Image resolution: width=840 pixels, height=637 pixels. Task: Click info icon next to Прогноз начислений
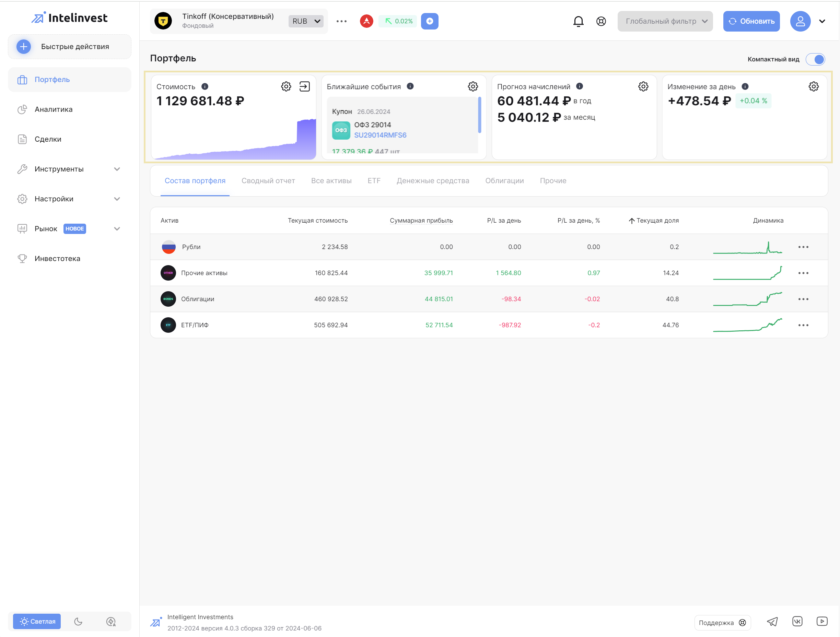pyautogui.click(x=579, y=86)
